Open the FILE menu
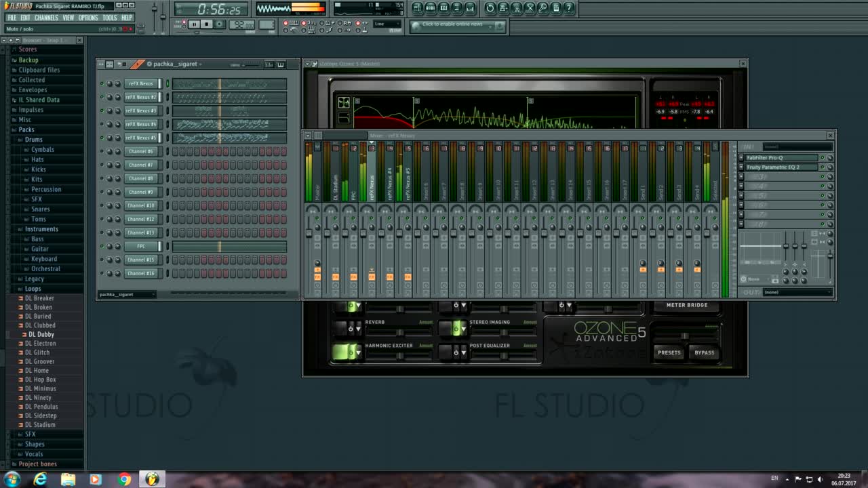 [x=12, y=18]
